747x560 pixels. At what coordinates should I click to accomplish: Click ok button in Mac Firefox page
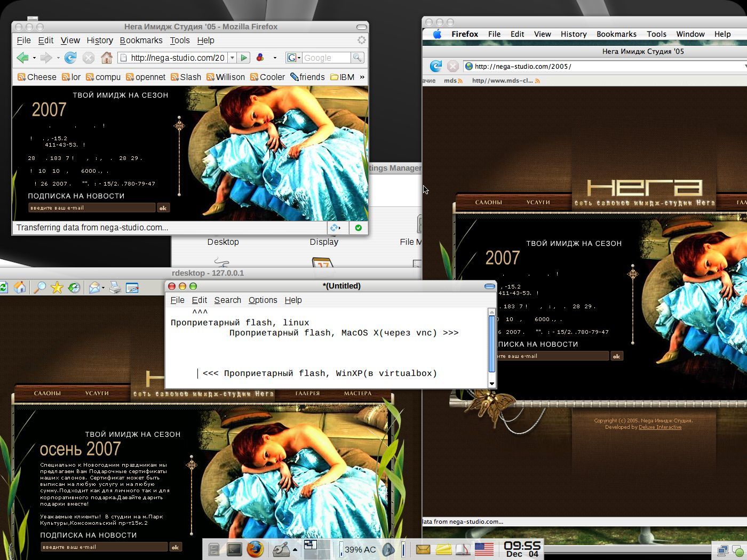616,356
